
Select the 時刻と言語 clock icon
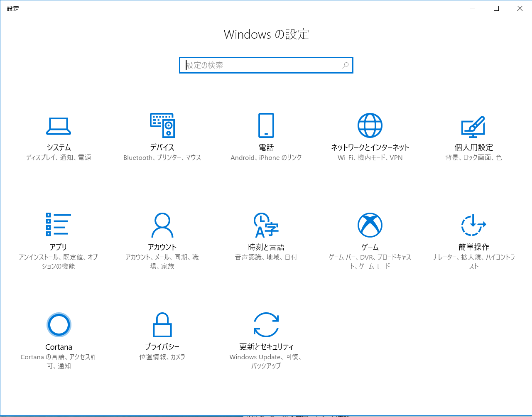tap(266, 225)
